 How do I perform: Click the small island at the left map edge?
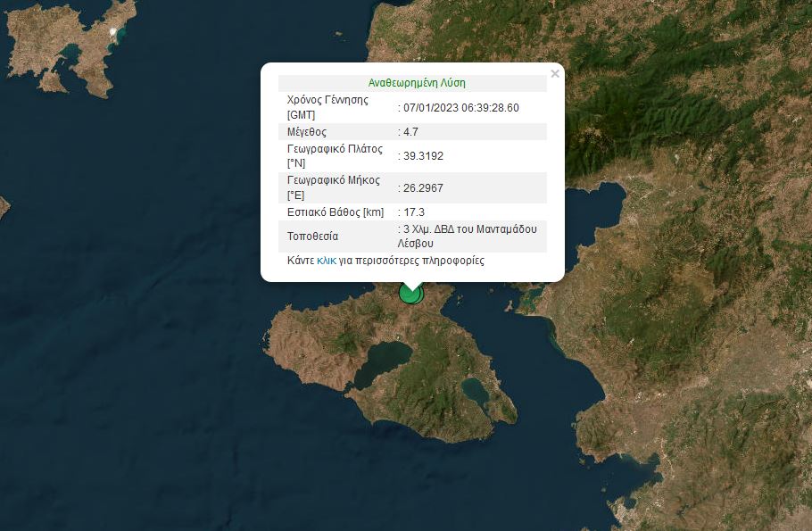[x=4, y=207]
